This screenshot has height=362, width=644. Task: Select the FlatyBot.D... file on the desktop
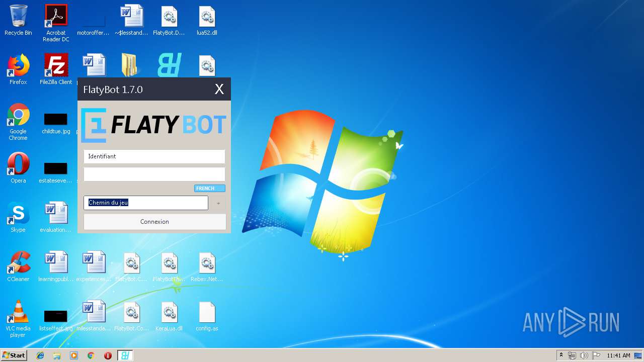pyautogui.click(x=169, y=21)
